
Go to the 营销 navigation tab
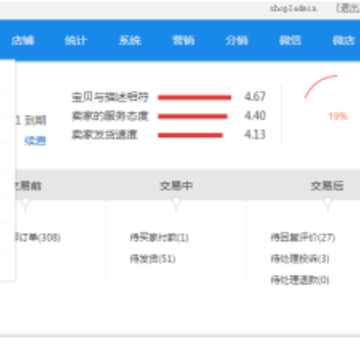point(183,40)
